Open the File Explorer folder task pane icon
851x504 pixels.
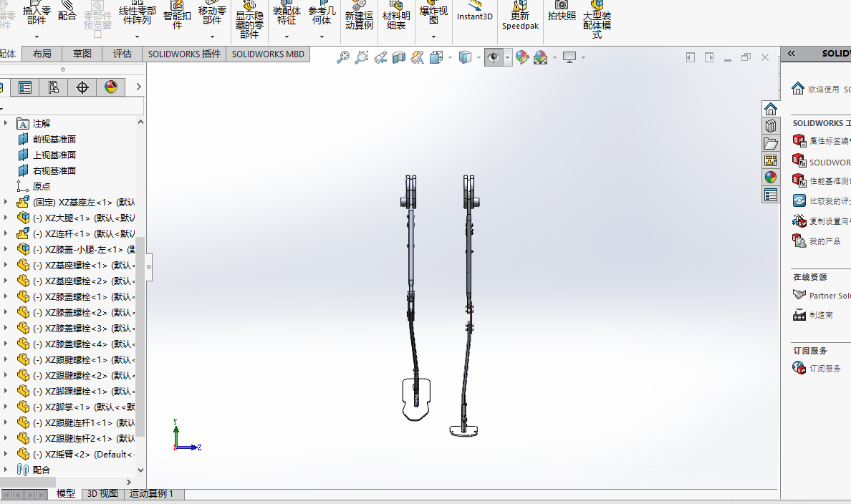click(771, 143)
